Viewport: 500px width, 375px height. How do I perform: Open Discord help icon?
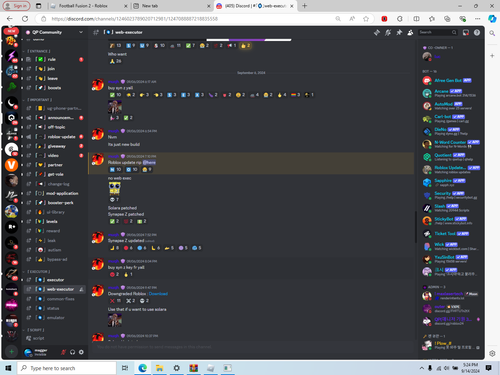(x=477, y=32)
